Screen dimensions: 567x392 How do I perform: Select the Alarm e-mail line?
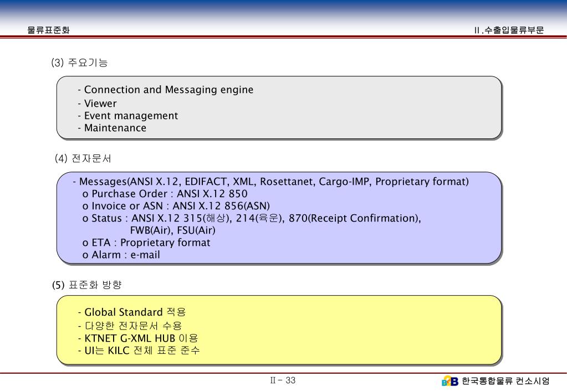pos(121,255)
